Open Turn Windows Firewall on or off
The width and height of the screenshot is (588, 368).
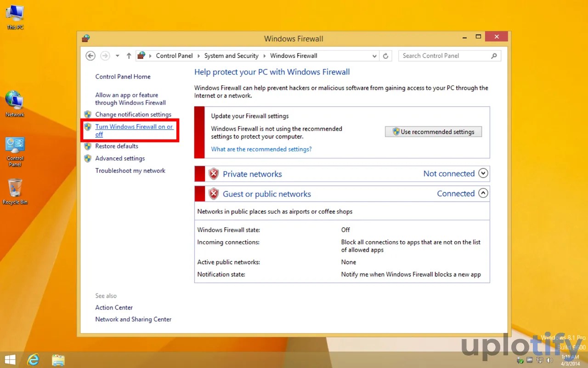[134, 131]
